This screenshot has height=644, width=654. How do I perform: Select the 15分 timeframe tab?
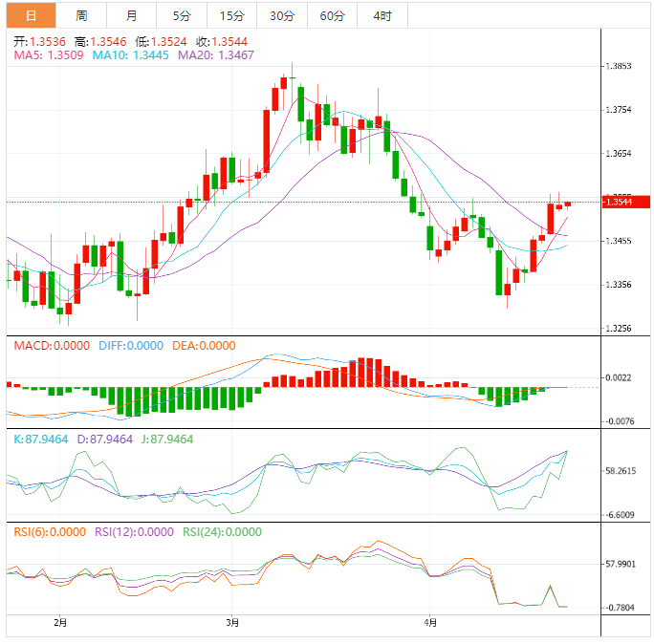231,15
